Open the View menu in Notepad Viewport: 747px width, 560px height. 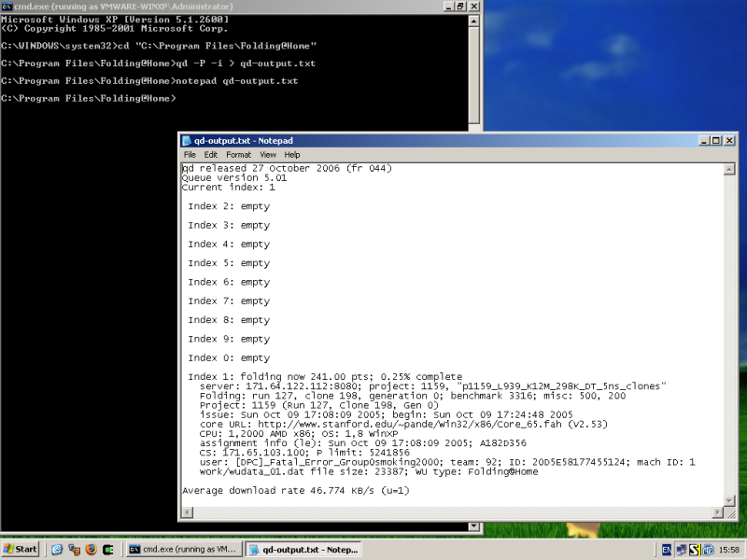[268, 155]
